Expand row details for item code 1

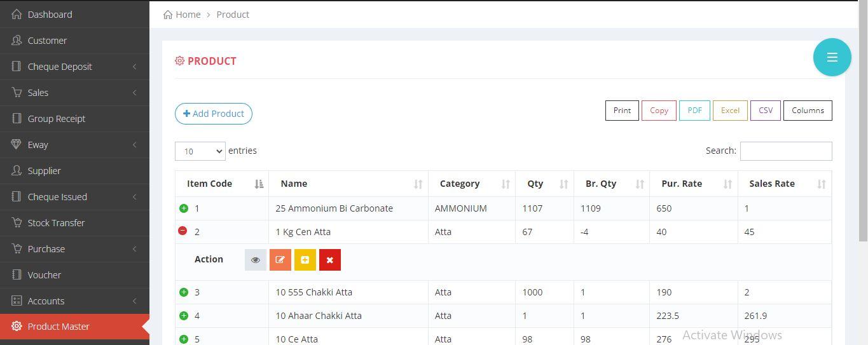184,208
